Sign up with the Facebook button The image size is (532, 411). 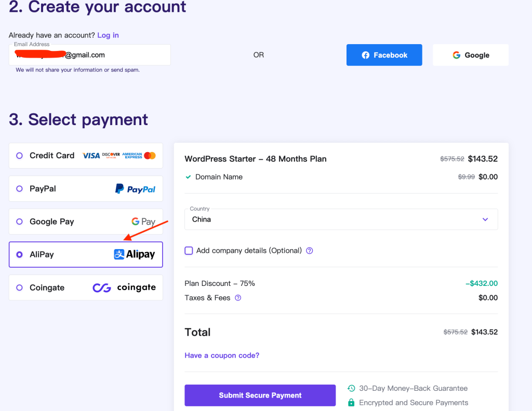coord(384,55)
